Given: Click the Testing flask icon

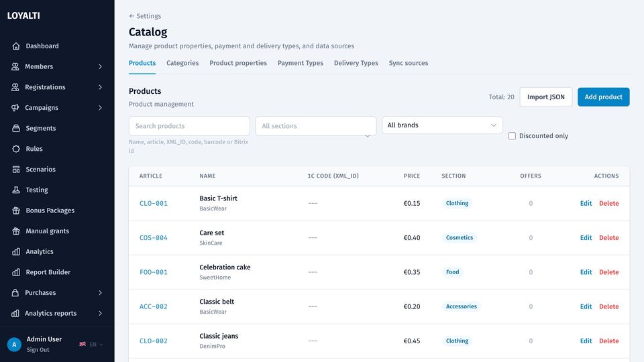Looking at the screenshot, I should [16, 190].
